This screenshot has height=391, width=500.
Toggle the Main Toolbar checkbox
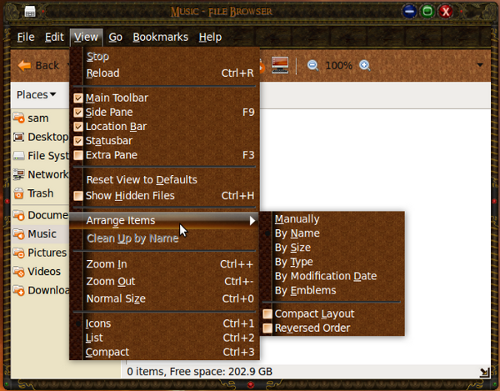tap(78, 98)
